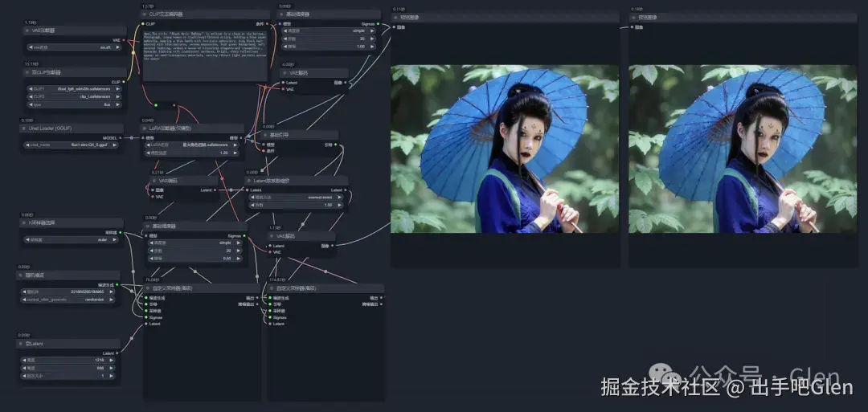Click the '随机噪波' node title text
This screenshot has height=412, width=868.
coord(33,275)
